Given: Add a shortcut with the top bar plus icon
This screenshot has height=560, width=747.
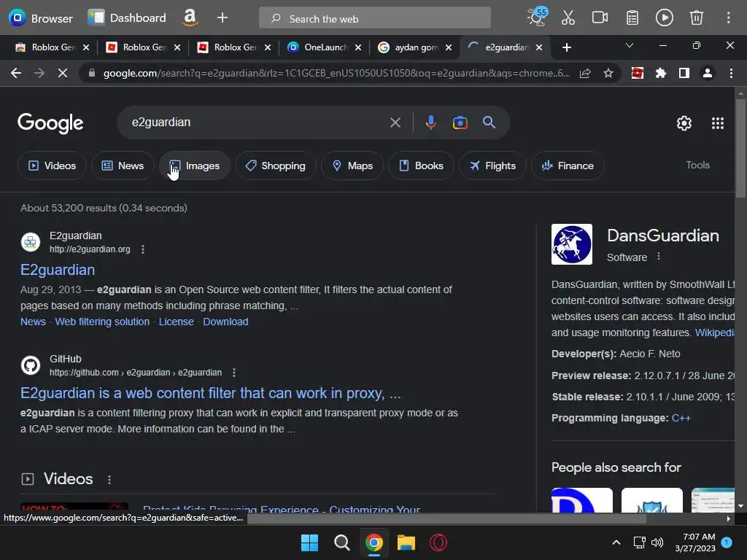Looking at the screenshot, I should 222,18.
